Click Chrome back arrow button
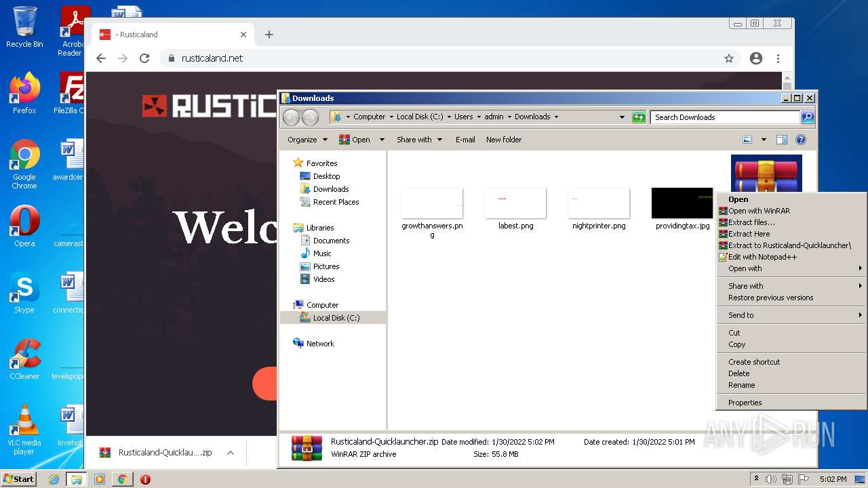868x488 pixels. coord(101,58)
